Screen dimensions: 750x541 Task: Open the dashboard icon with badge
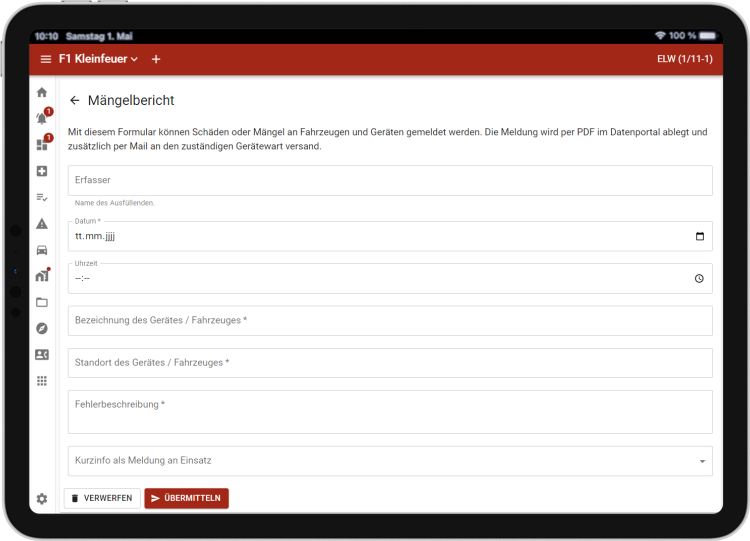coord(42,145)
